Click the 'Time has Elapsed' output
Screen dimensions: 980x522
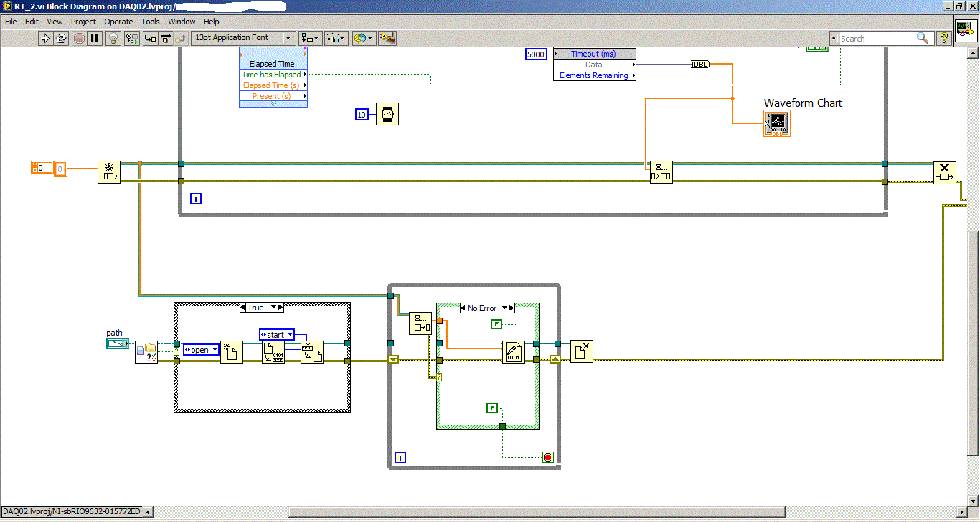273,75
